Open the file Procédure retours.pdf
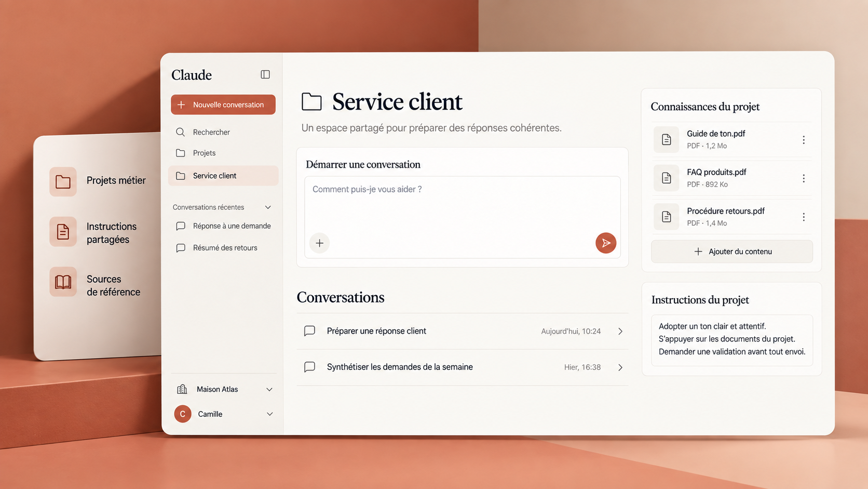The height and width of the screenshot is (489, 868). [732, 217]
